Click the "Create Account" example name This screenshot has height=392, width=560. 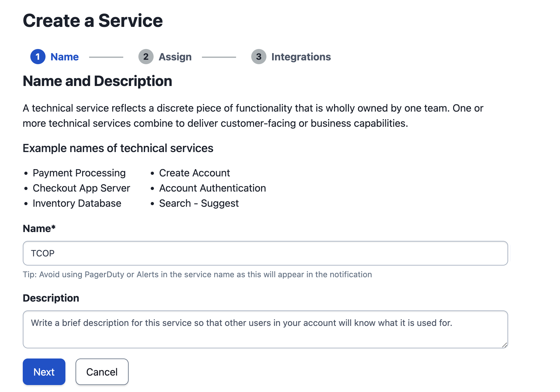194,173
